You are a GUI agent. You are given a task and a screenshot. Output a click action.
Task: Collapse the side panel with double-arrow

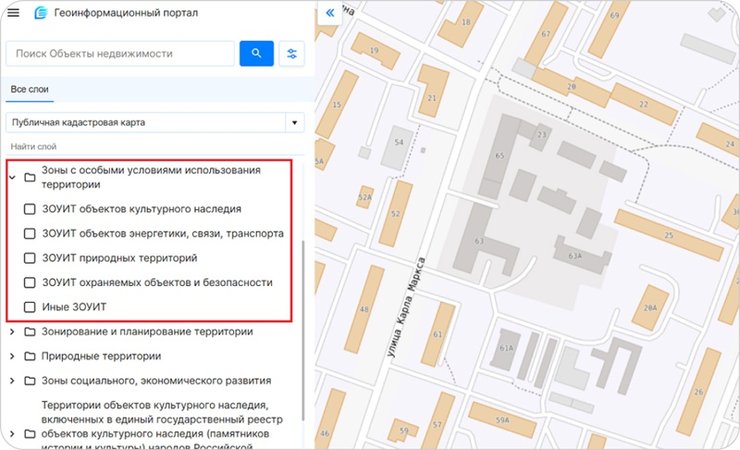pyautogui.click(x=329, y=13)
